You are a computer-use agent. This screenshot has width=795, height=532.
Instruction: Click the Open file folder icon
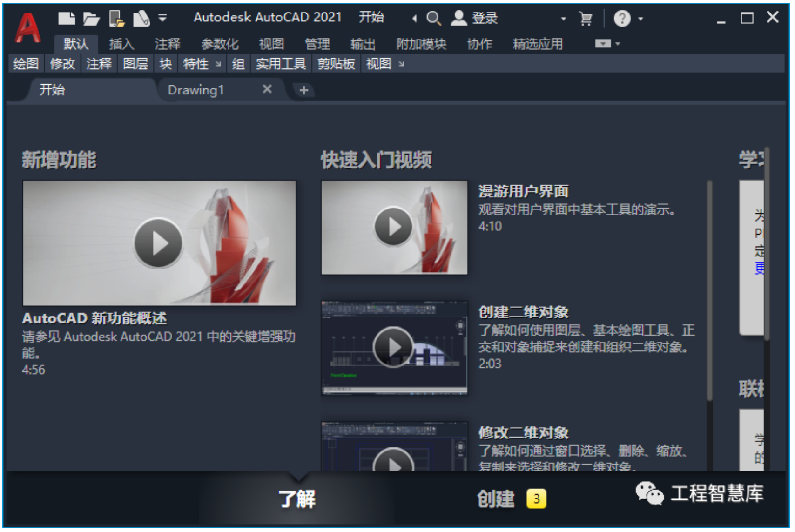[x=91, y=19]
